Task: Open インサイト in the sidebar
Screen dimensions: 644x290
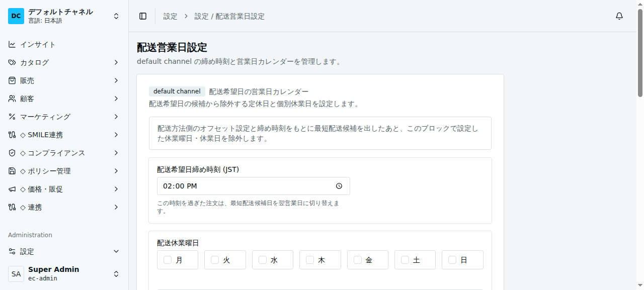Action: tap(64, 44)
